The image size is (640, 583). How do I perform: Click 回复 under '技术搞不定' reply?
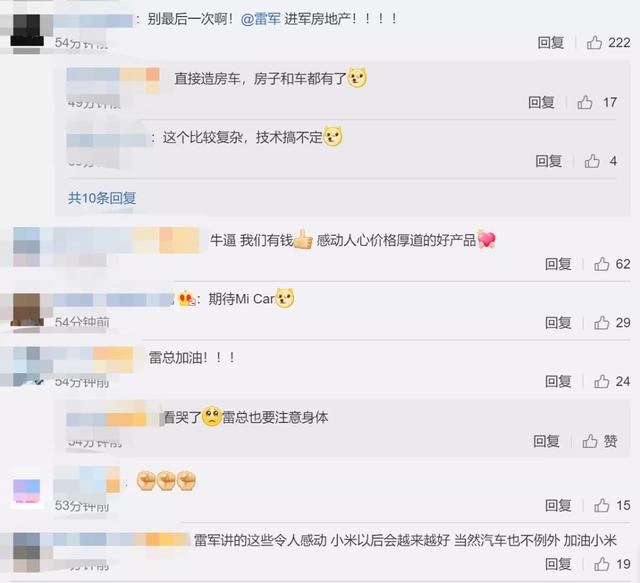point(549,161)
